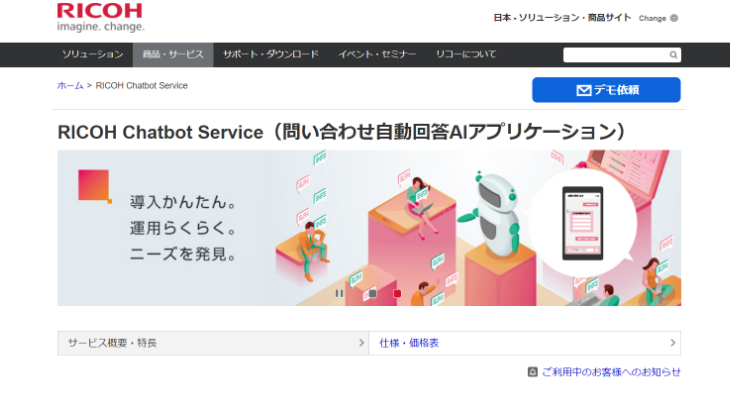Click the search magnifier icon

point(673,55)
